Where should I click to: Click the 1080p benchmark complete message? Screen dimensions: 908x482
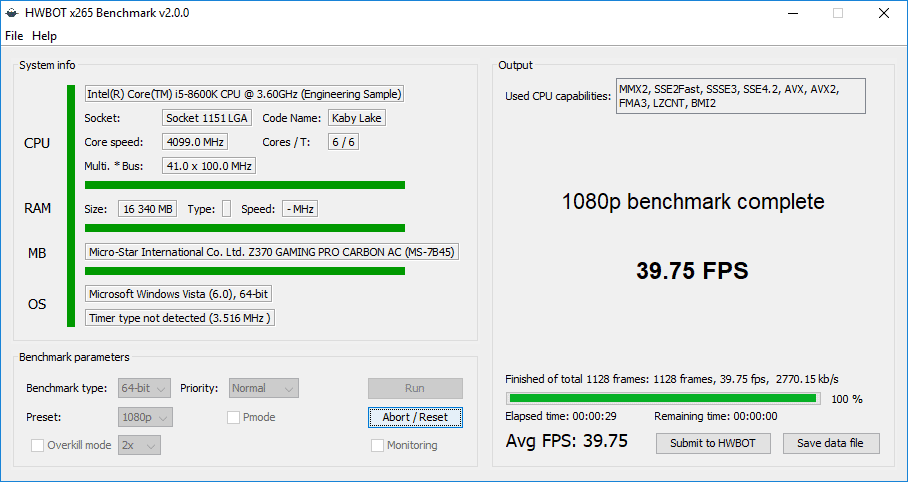pos(693,202)
